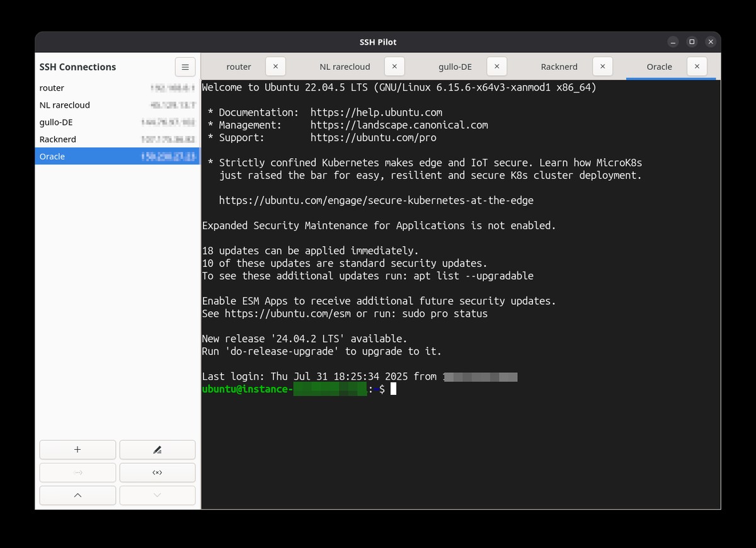This screenshot has height=548, width=756.
Task: Move the selected connection up with the chevron
Action: [77, 495]
